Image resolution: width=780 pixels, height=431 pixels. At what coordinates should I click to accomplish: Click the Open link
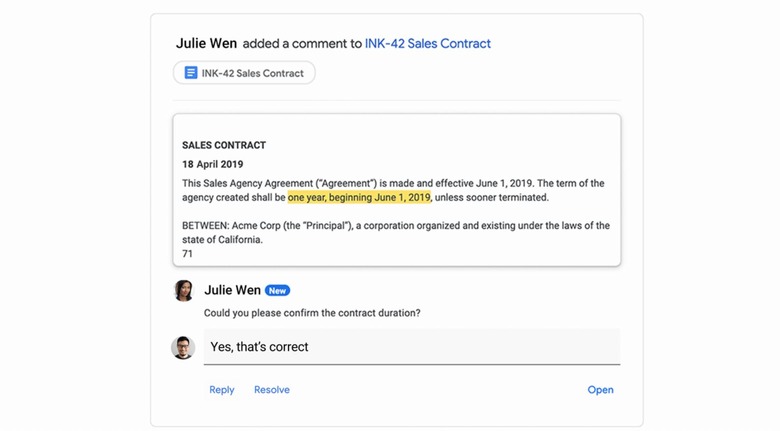(600, 390)
